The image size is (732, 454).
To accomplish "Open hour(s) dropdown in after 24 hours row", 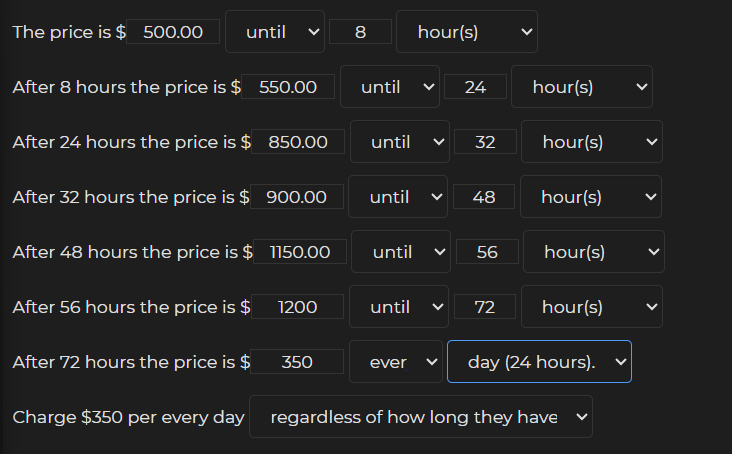I will (x=591, y=142).
